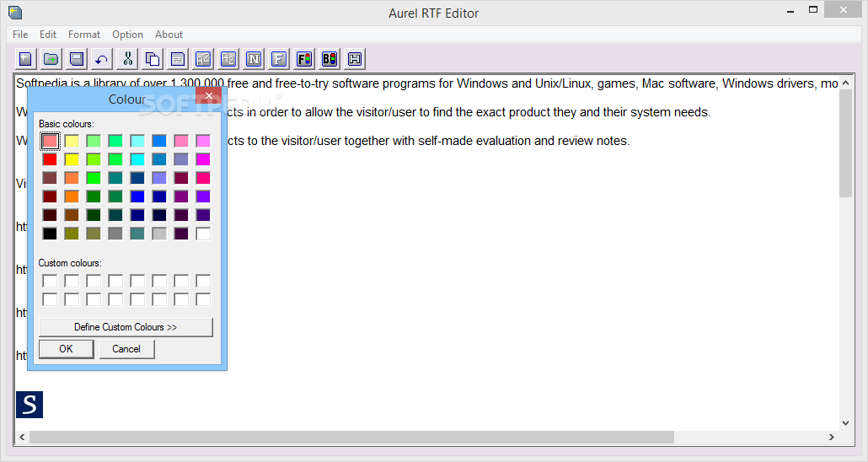Select the cyan basic colour swatch
Image resolution: width=868 pixels, height=462 pixels.
pyautogui.click(x=137, y=159)
